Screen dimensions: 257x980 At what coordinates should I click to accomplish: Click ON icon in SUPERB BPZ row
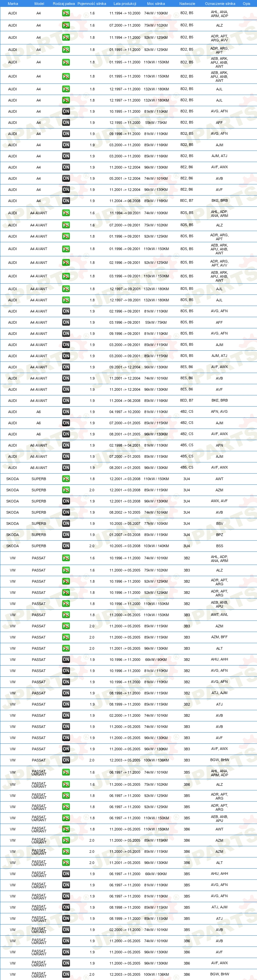66,534
